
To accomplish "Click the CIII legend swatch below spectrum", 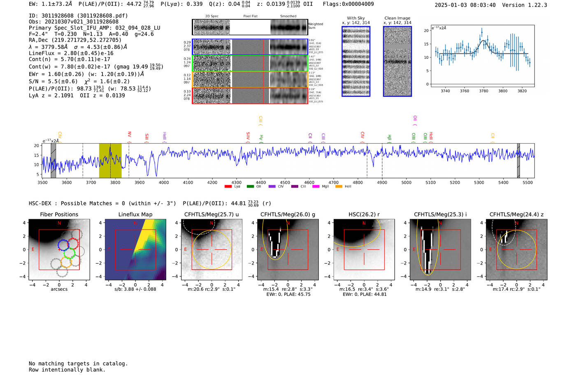I will pyautogui.click(x=295, y=187).
